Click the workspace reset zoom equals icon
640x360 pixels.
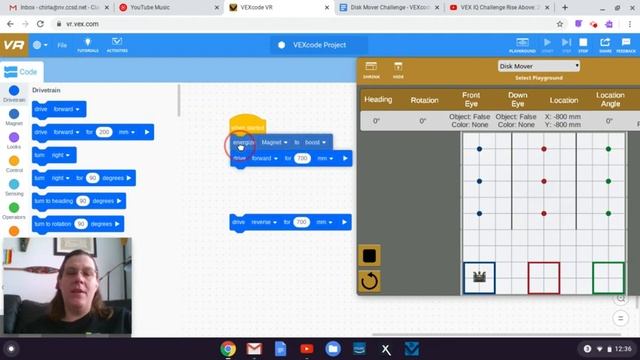tap(621, 318)
